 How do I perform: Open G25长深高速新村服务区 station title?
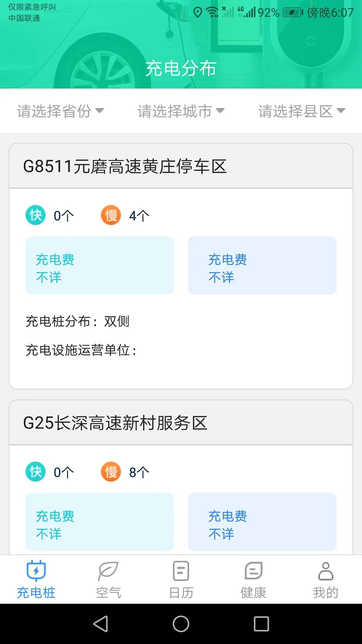click(115, 423)
